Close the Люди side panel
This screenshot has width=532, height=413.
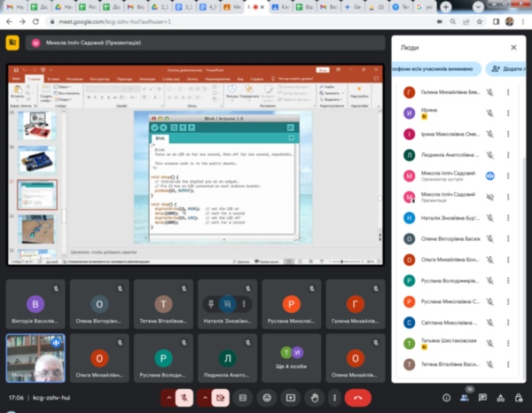click(x=513, y=47)
